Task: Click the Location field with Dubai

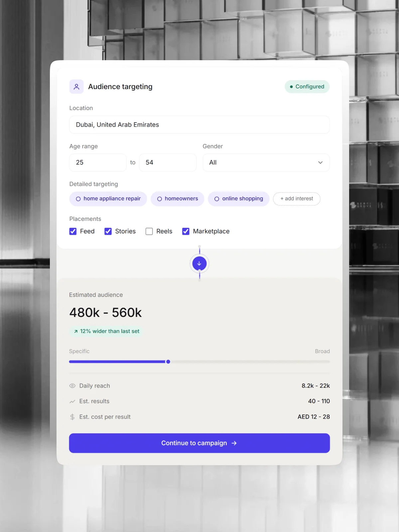Action: 199,125
